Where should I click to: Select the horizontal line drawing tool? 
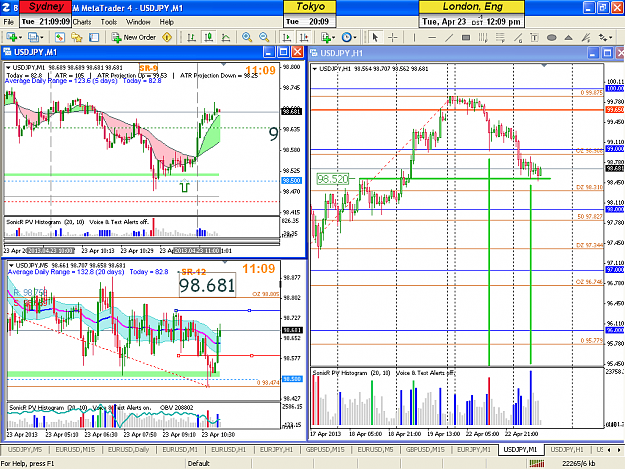click(x=432, y=37)
